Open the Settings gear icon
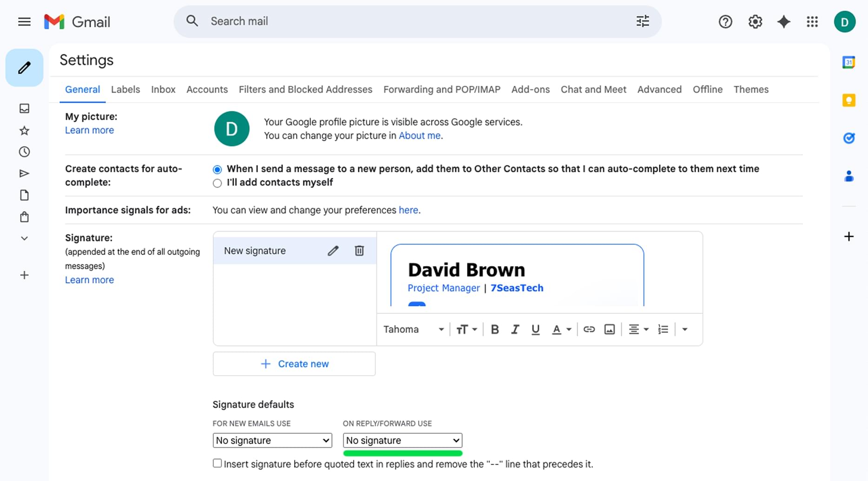Image resolution: width=868 pixels, height=481 pixels. click(755, 21)
